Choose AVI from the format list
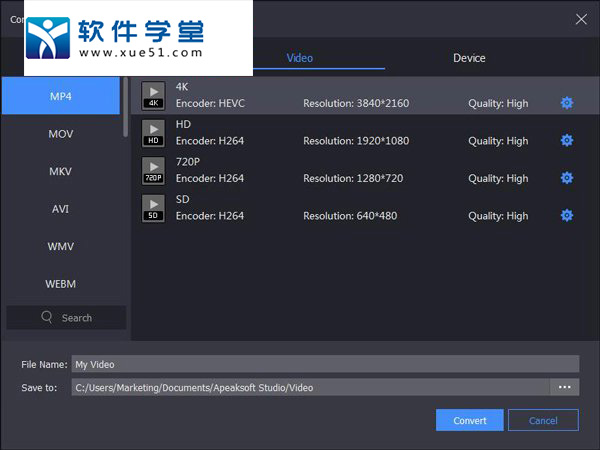The height and width of the screenshot is (450, 600). (61, 209)
